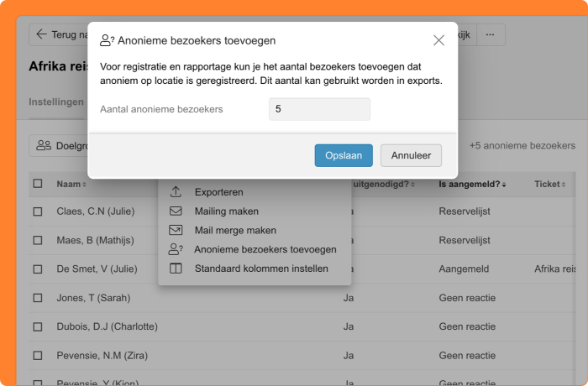Click the person-question icon in the menu
588x386 pixels.
coord(176,249)
